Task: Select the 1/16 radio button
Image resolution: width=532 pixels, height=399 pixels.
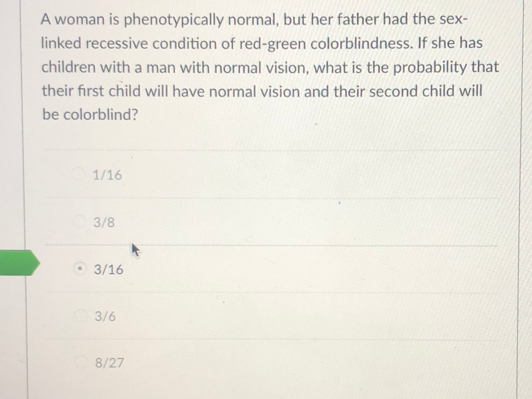Action: coord(78,175)
